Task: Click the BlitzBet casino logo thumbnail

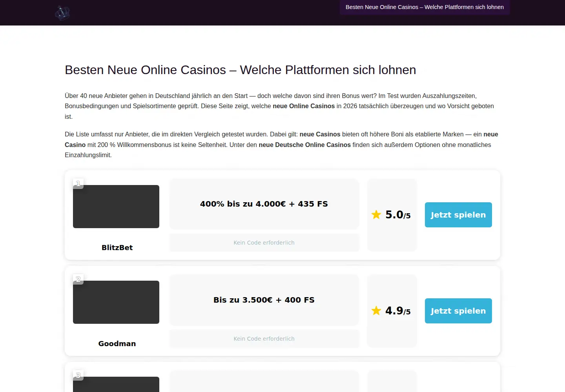Action: 116,207
